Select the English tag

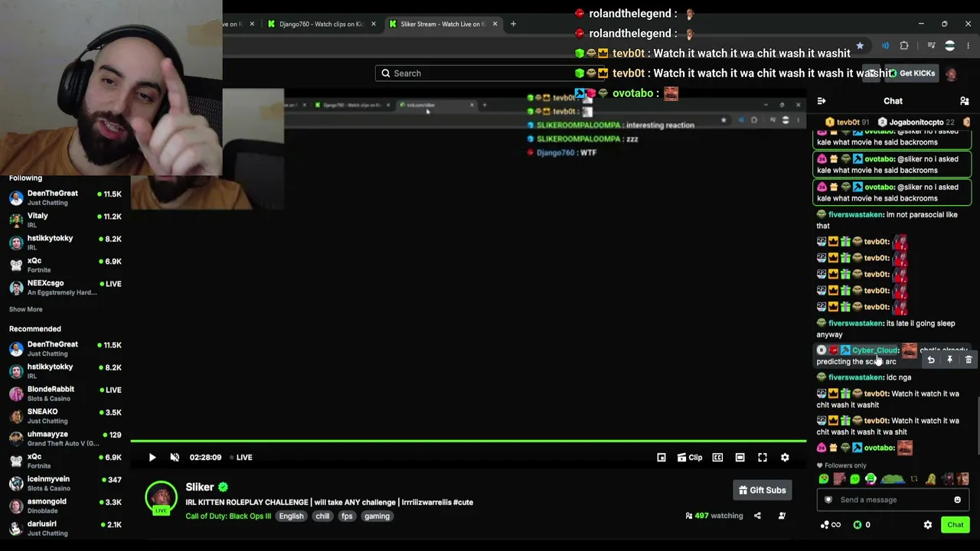pyautogui.click(x=291, y=516)
